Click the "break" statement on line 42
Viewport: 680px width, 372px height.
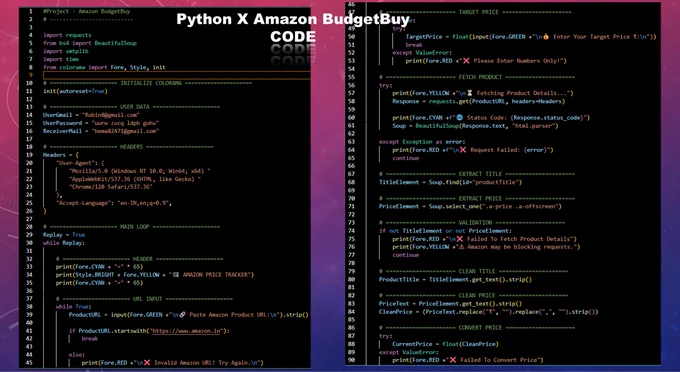click(x=90, y=339)
